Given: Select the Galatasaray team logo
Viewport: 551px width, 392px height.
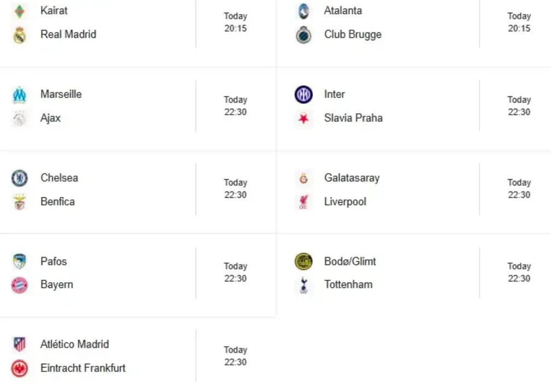Looking at the screenshot, I should (303, 178).
